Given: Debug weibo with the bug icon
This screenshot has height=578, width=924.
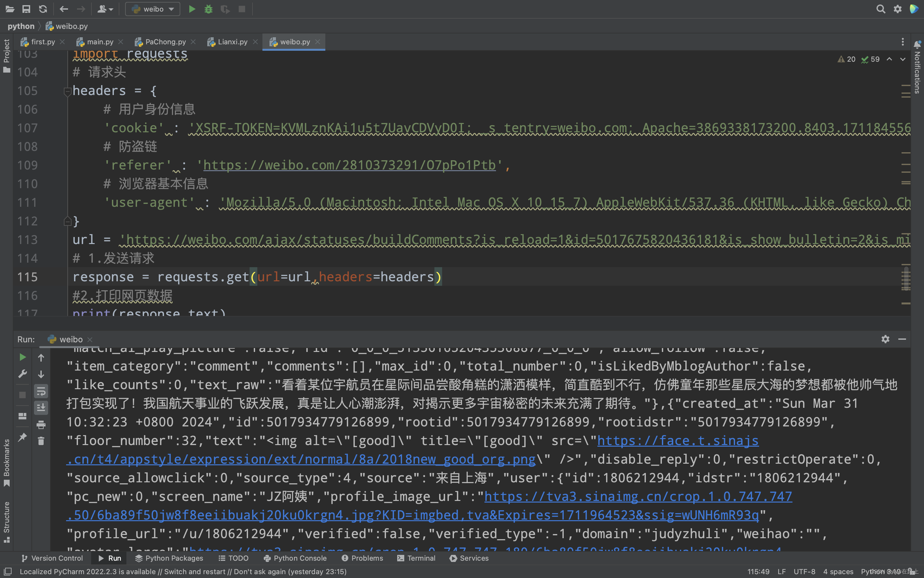Looking at the screenshot, I should tap(209, 9).
